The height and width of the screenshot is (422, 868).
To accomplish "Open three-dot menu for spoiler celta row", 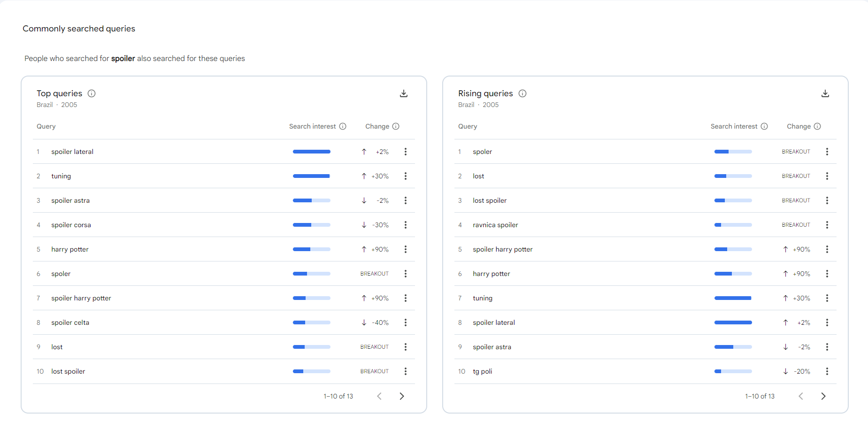I will pos(406,322).
